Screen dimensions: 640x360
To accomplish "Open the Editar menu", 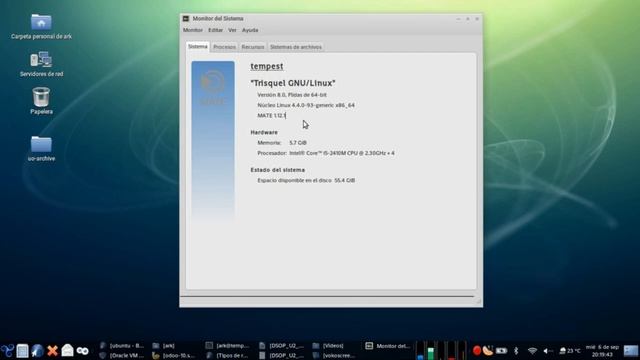I will point(216,30).
